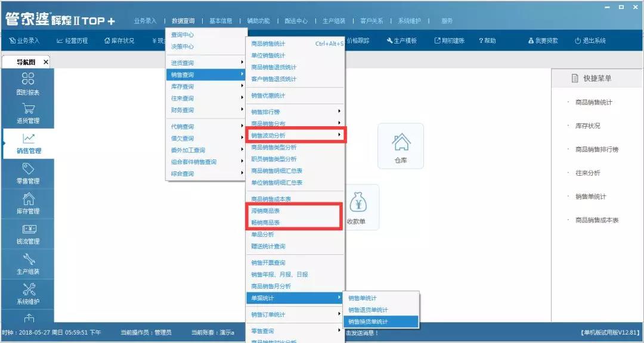Expand the 销售波动分析 submenu
This screenshot has width=644, height=343.
(295, 135)
